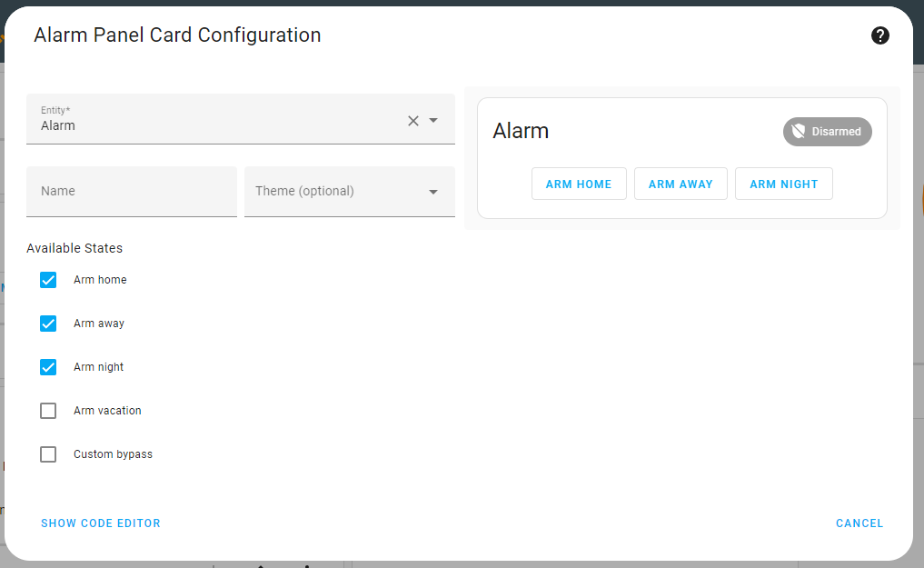Enable the Custom bypass state
This screenshot has width=924, height=568.
pyautogui.click(x=48, y=454)
